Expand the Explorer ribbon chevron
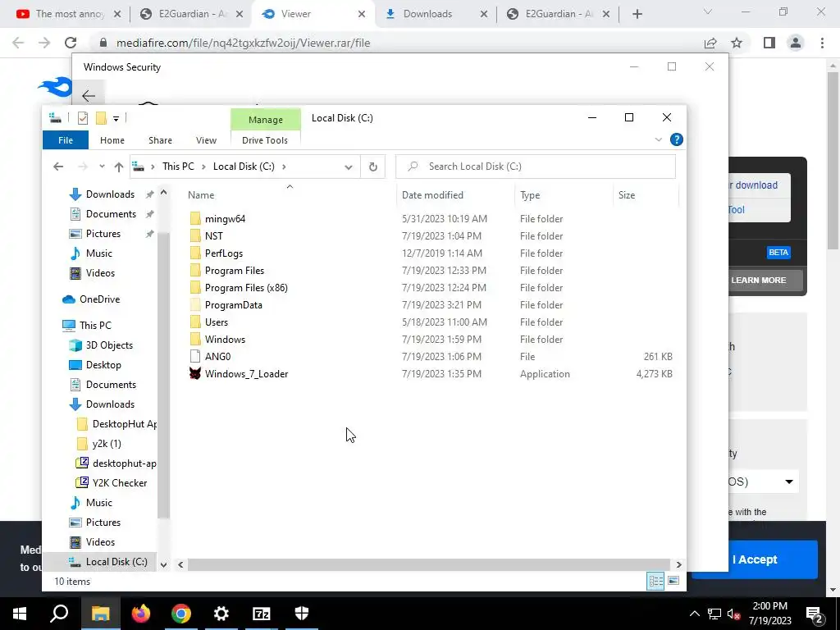This screenshot has width=840, height=630. 659,139
